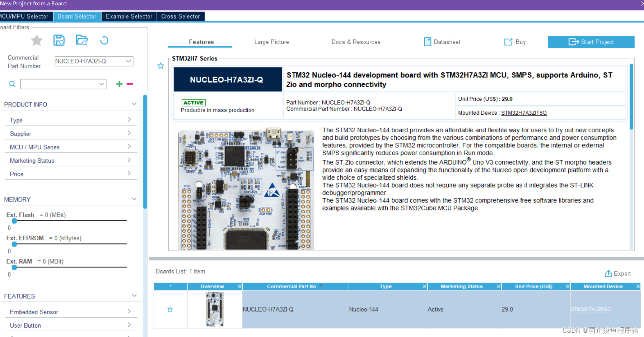Image resolution: width=644 pixels, height=337 pixels.
Task: Click the save search filter icon
Action: click(x=59, y=40)
